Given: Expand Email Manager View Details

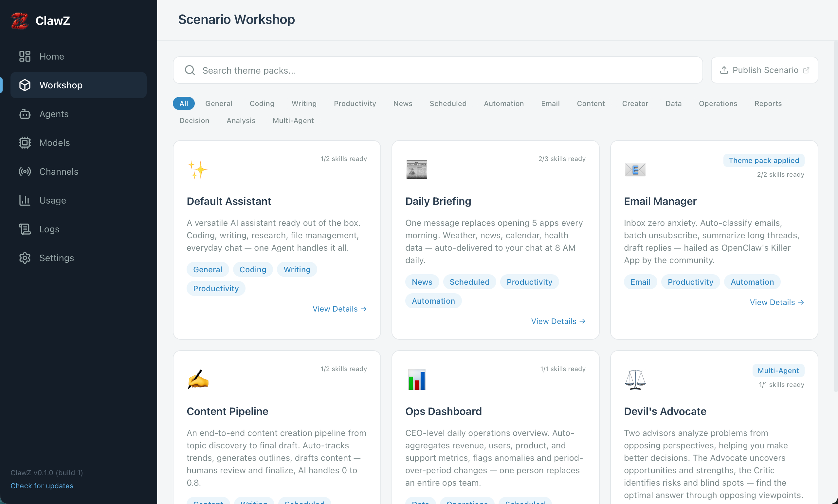Looking at the screenshot, I should pos(777,302).
